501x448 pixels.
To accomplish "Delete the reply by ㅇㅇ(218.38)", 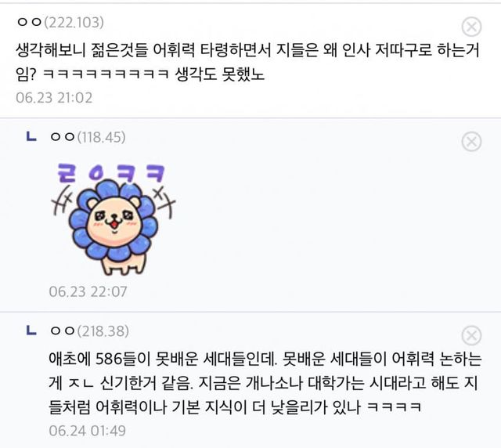I will (x=471, y=335).
